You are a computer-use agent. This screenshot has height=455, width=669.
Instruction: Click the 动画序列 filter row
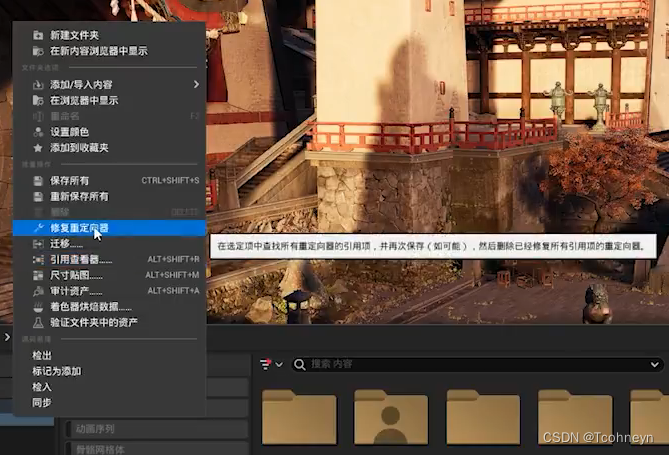156,429
